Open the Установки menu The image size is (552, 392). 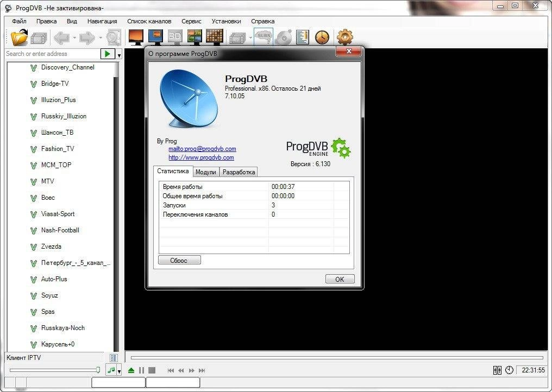227,21
